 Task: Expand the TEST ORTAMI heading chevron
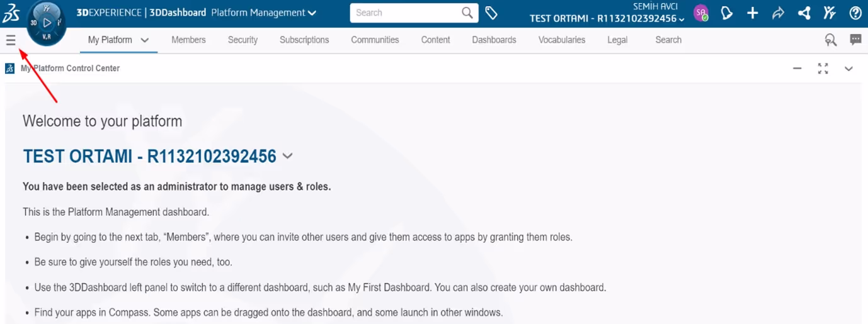click(x=288, y=156)
